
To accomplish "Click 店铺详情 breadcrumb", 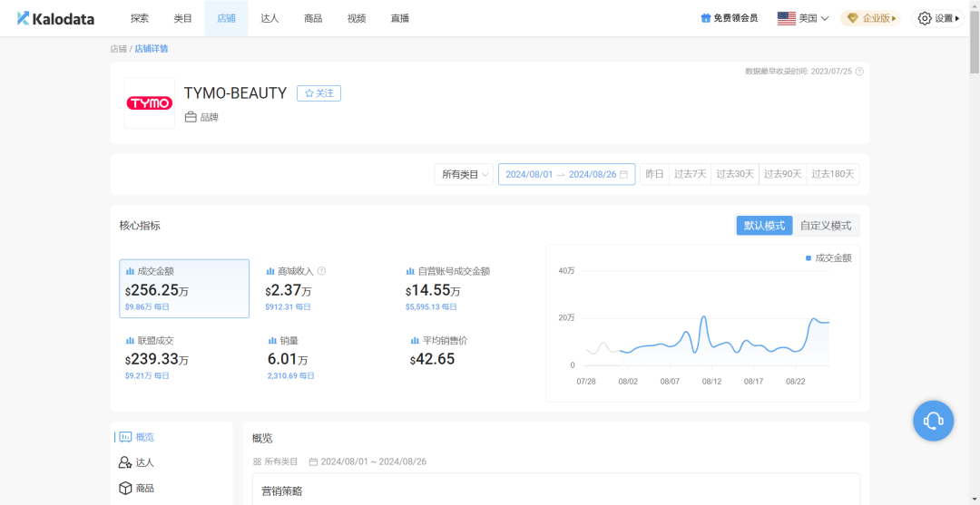I will coord(152,48).
